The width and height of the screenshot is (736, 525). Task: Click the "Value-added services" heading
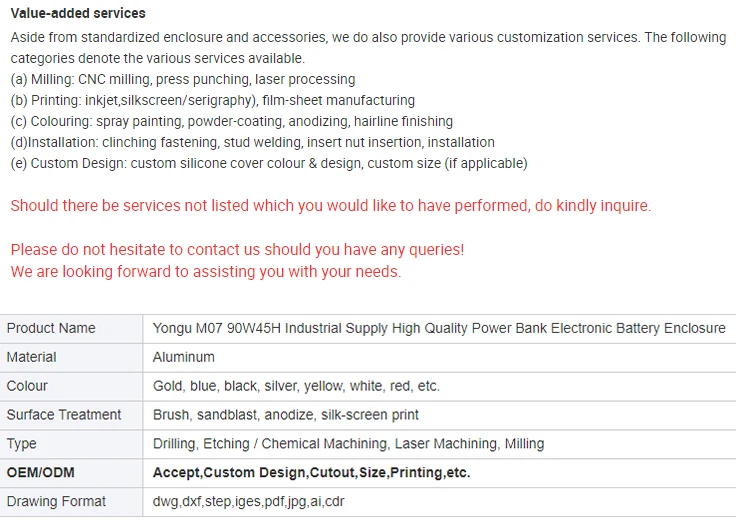coord(78,13)
